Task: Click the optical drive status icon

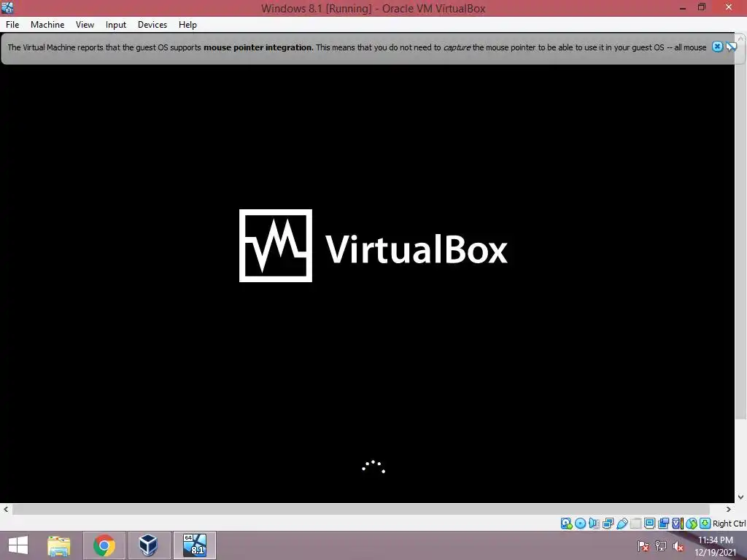Action: point(580,524)
